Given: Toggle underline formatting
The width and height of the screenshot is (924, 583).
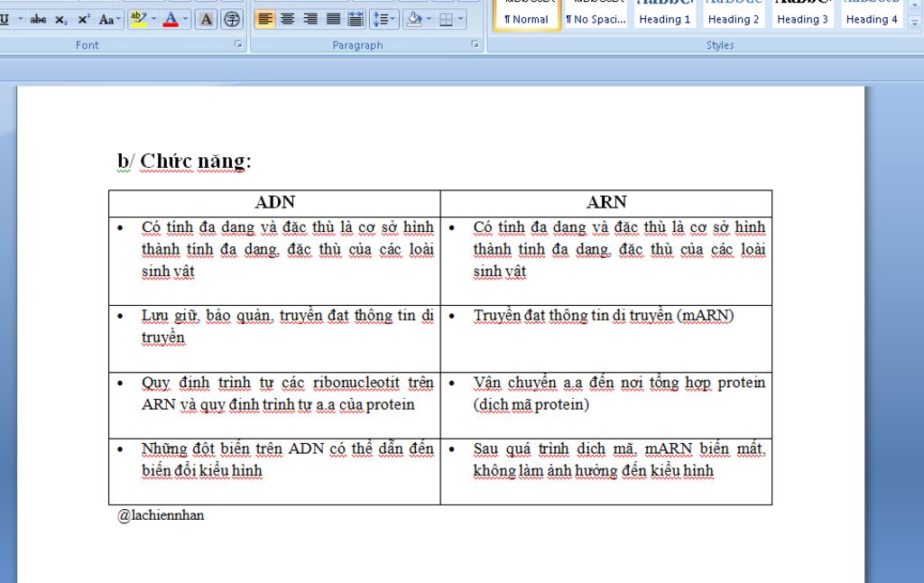Looking at the screenshot, I should [5, 20].
